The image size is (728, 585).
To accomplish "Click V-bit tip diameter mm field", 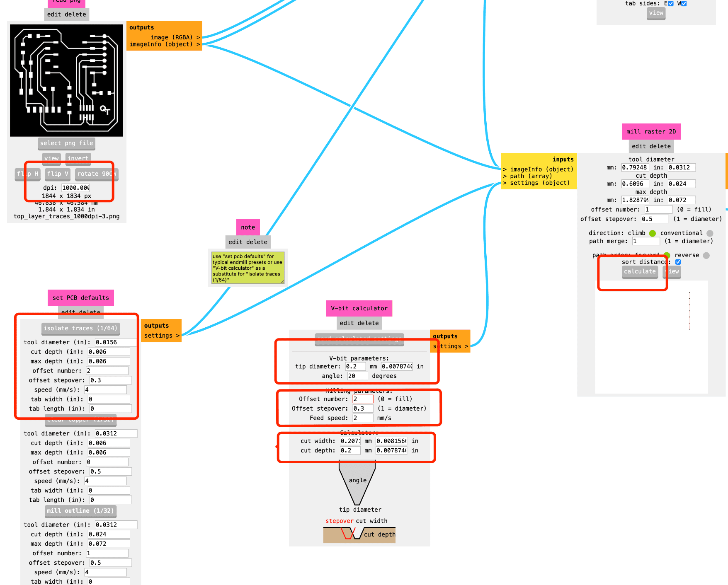I will click(356, 367).
